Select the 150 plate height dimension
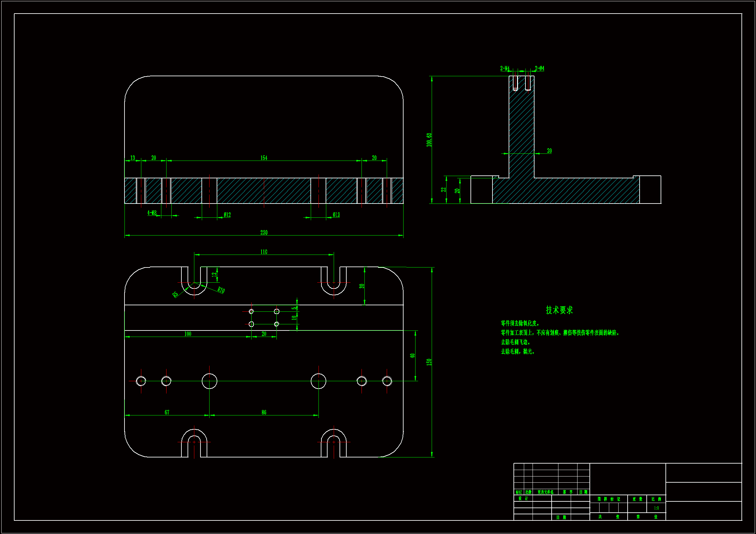Image resolution: width=756 pixels, height=534 pixels. (x=429, y=362)
